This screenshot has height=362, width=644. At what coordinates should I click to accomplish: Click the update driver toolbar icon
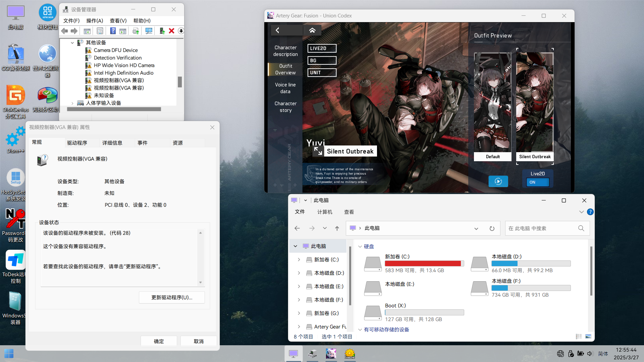[x=162, y=31]
